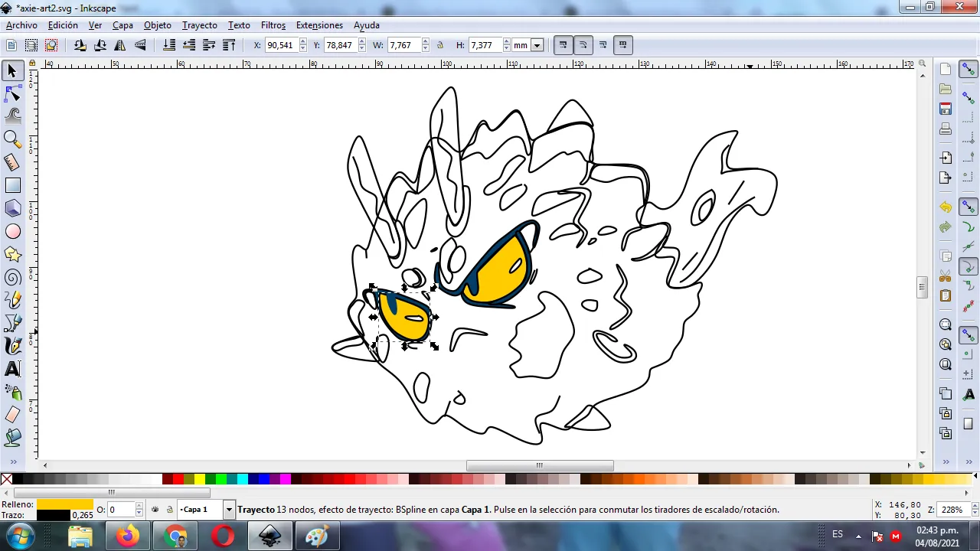Increase X position spinner

[302, 42]
